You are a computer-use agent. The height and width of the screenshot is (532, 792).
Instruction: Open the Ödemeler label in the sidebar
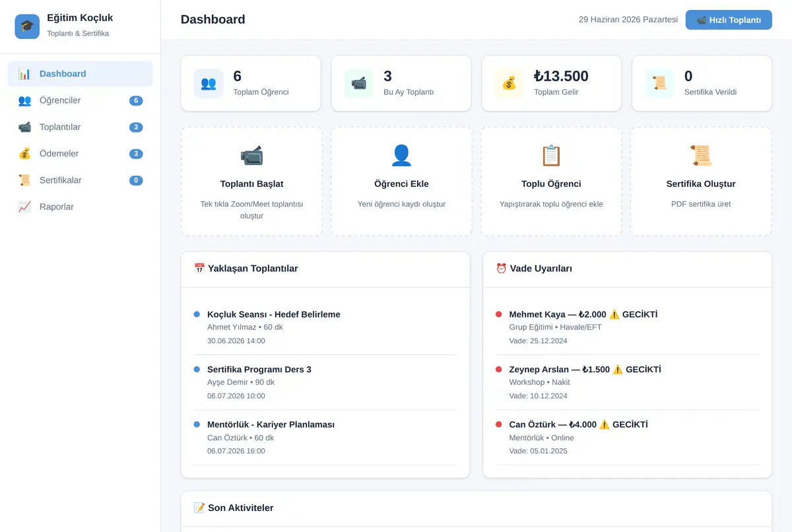[59, 154]
